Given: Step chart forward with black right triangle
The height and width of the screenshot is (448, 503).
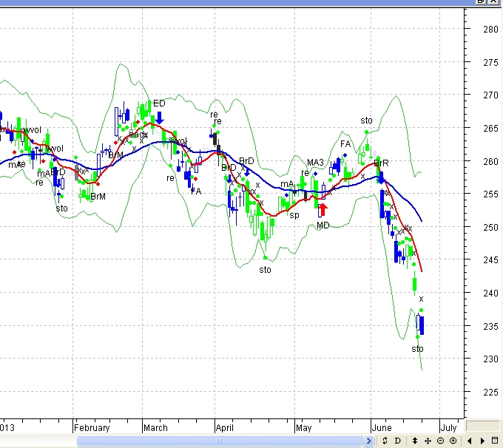Looking at the screenshot, I should point(482,441).
